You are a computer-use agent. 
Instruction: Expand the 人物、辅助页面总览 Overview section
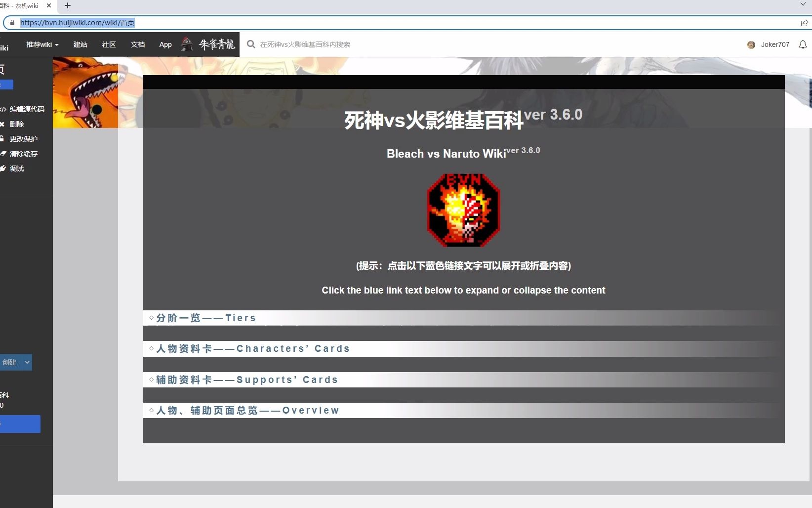(247, 410)
